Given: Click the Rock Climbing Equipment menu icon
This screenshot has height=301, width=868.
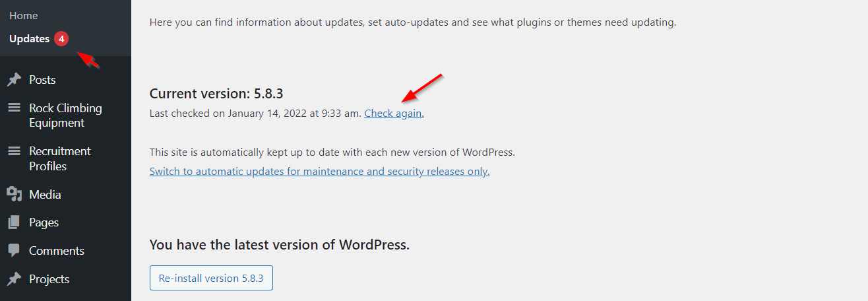Looking at the screenshot, I should point(14,108).
